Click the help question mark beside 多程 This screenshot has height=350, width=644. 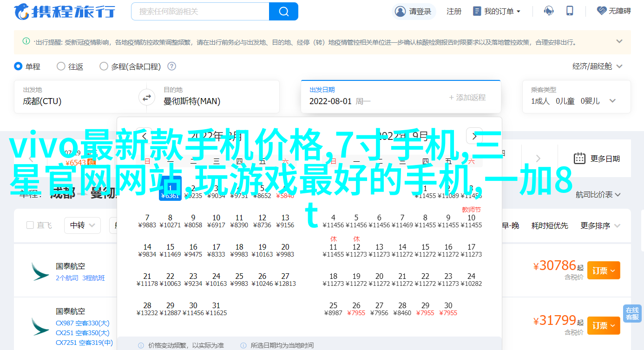tap(171, 66)
